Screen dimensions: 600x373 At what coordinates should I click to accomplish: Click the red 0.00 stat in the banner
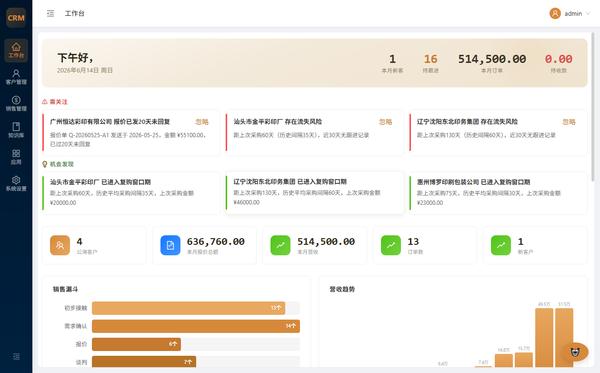pyautogui.click(x=559, y=63)
